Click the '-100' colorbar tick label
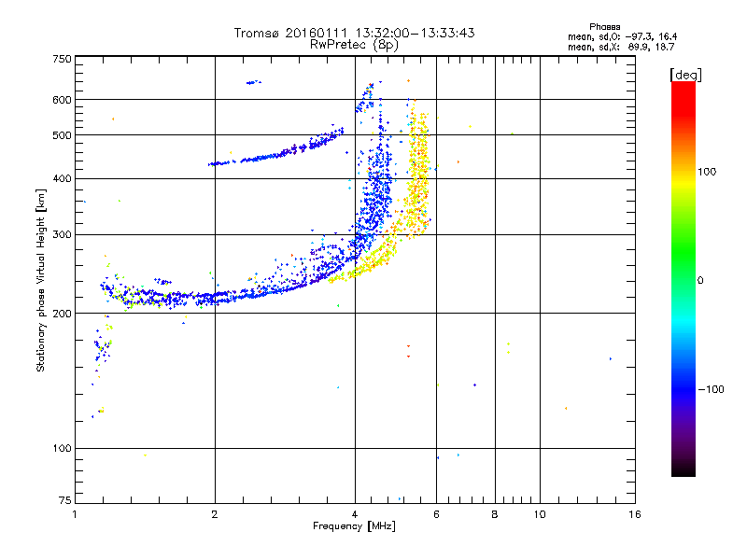The height and width of the screenshot is (560, 747). pos(711,389)
